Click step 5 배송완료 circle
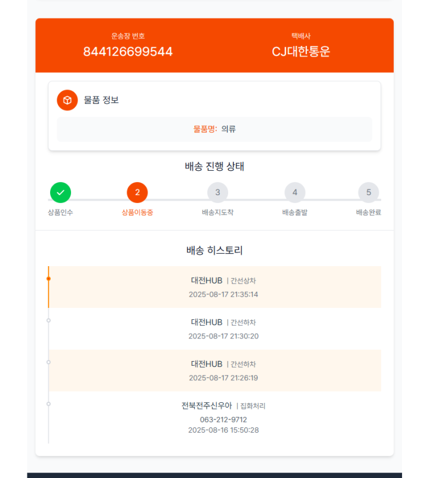This screenshot has height=478, width=448. click(369, 192)
